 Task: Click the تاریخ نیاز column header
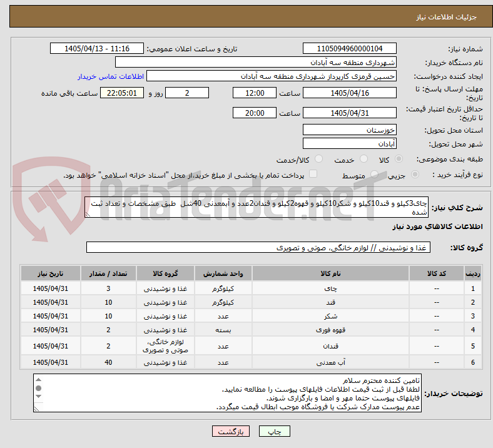(x=50, y=273)
